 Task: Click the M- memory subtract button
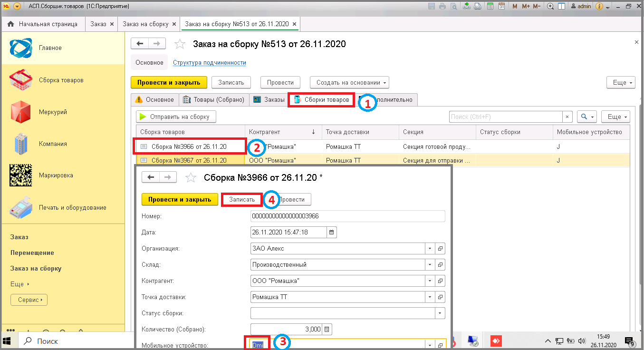(x=537, y=6)
